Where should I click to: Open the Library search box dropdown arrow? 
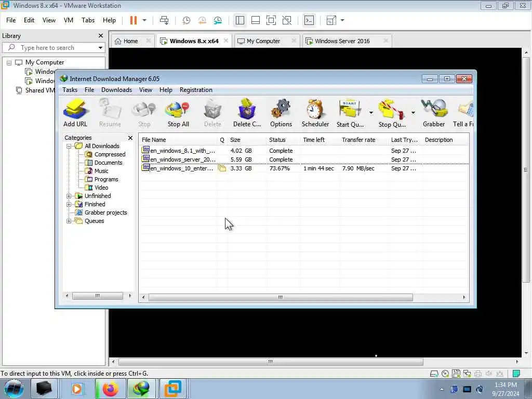pyautogui.click(x=100, y=48)
